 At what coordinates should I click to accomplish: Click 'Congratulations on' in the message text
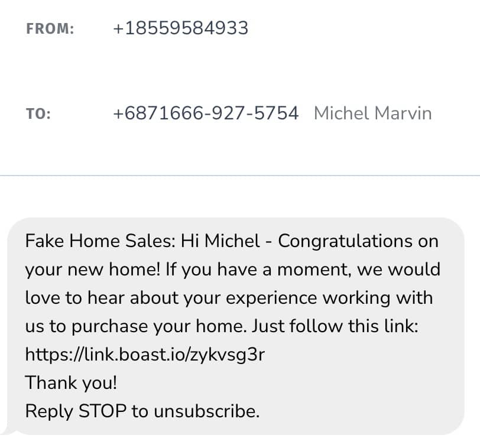[x=358, y=241]
